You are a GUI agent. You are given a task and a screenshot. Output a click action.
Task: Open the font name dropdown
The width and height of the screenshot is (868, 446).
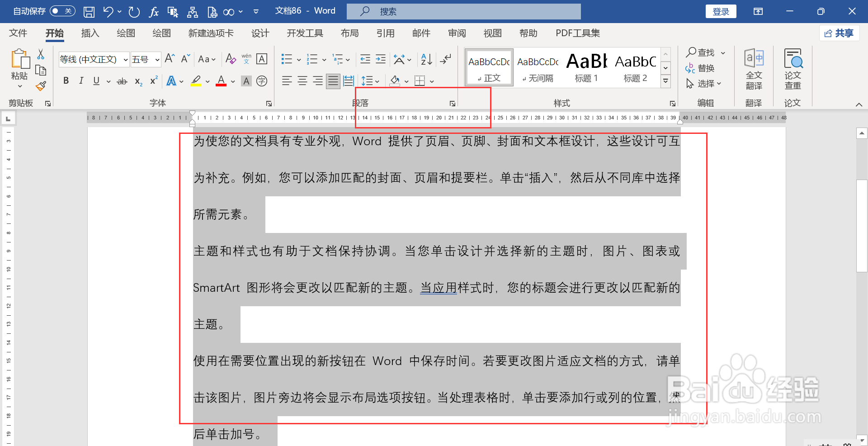tap(125, 59)
